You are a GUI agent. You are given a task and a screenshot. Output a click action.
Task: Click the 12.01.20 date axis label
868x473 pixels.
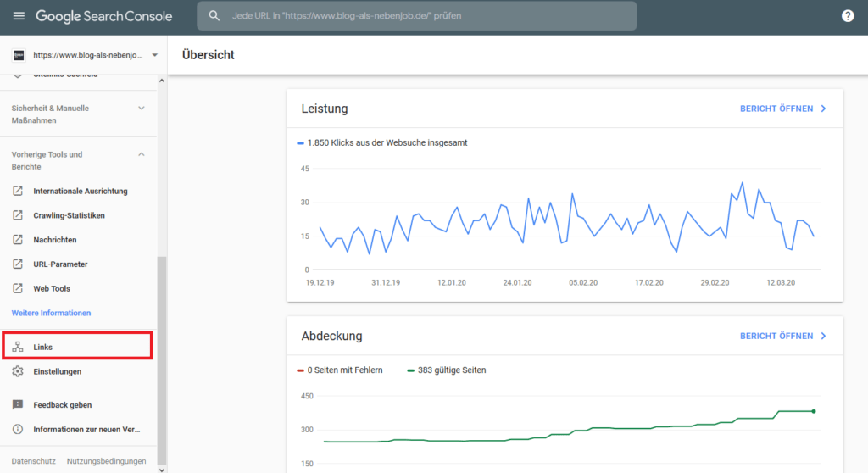[452, 282]
